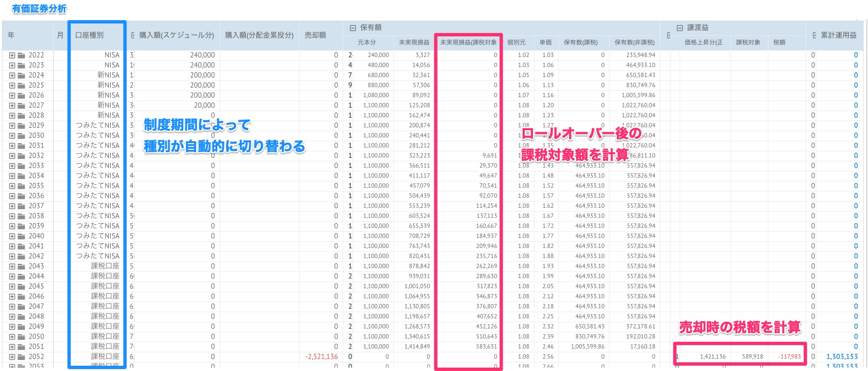
Task: Click the folder icon for year 2035
Action: tap(21, 186)
